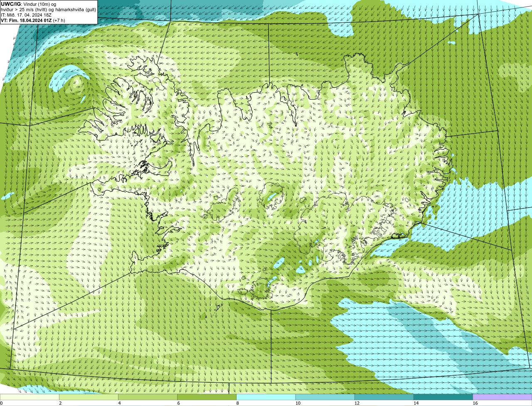Click the legend value '16'
Screen dimensions: 532x406
475,403
